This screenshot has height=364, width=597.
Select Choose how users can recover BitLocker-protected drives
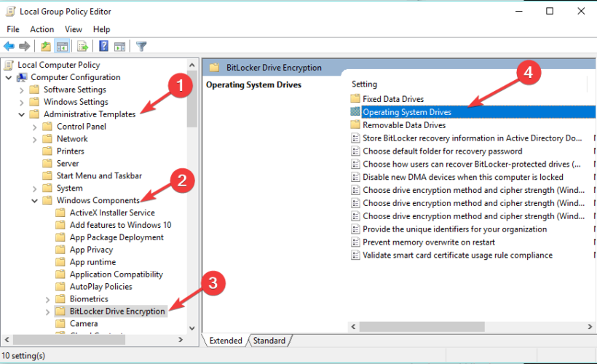[472, 164]
